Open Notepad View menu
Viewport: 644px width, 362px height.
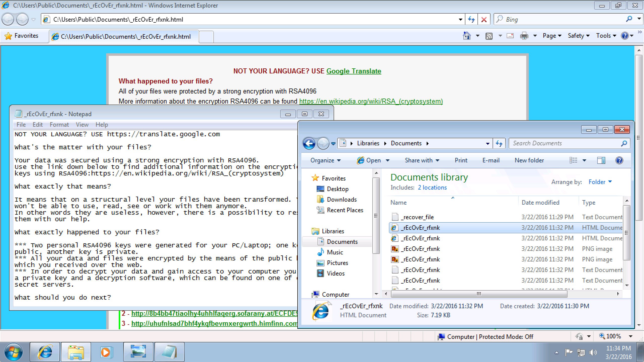pyautogui.click(x=82, y=125)
